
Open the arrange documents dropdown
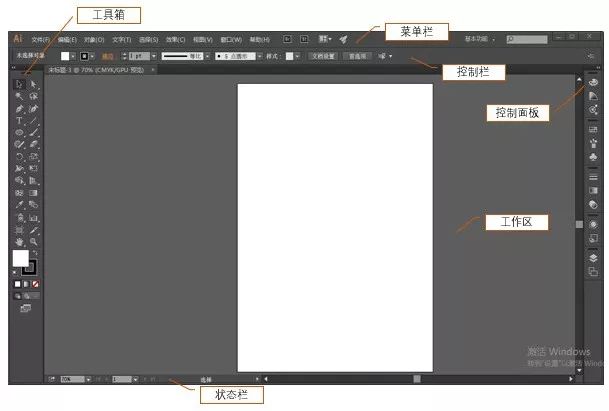325,39
